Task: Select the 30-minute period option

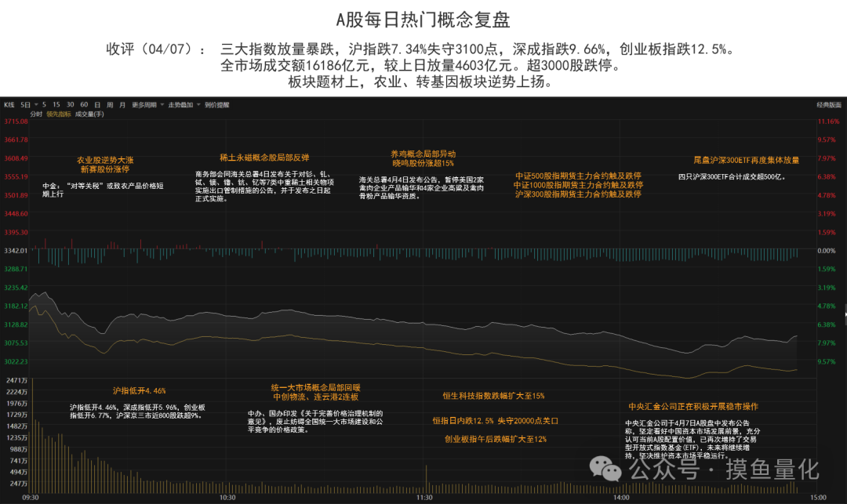Action: 71,104
